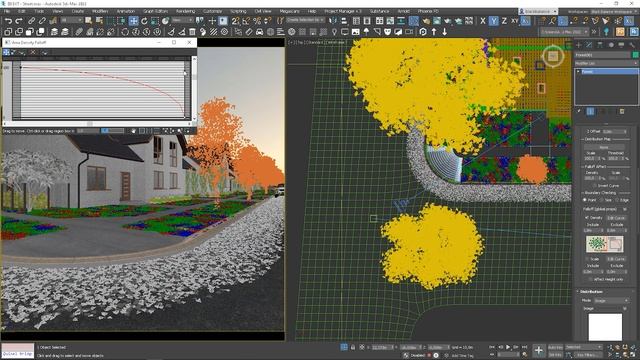The image size is (640, 360).
Task: Restrict to XY plane button
Action: tap(515, 21)
